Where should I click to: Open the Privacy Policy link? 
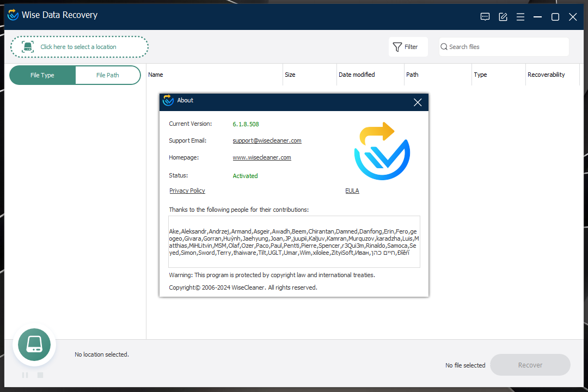click(x=187, y=191)
